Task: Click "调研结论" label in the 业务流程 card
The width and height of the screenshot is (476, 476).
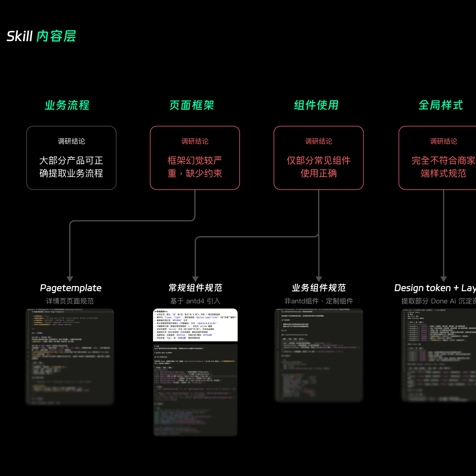Action: click(71, 141)
